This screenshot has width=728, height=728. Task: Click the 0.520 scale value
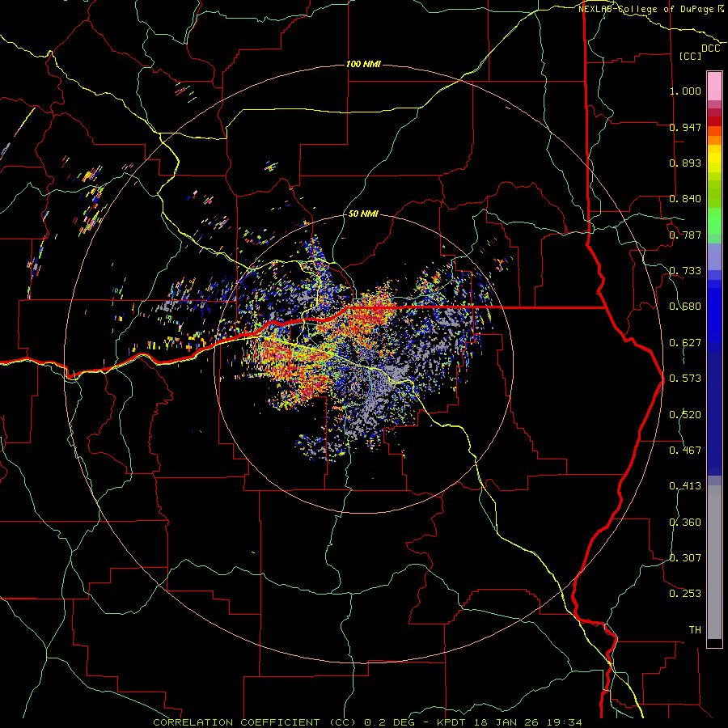[x=685, y=415]
